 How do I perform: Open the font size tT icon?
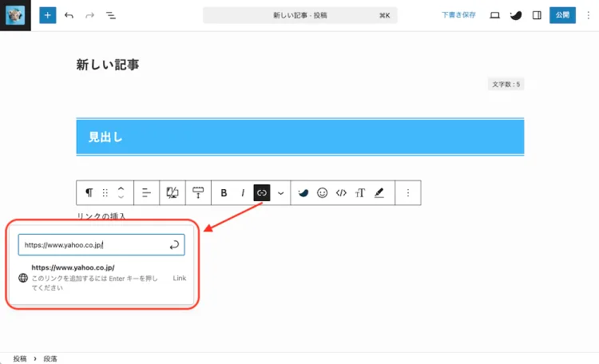(360, 193)
